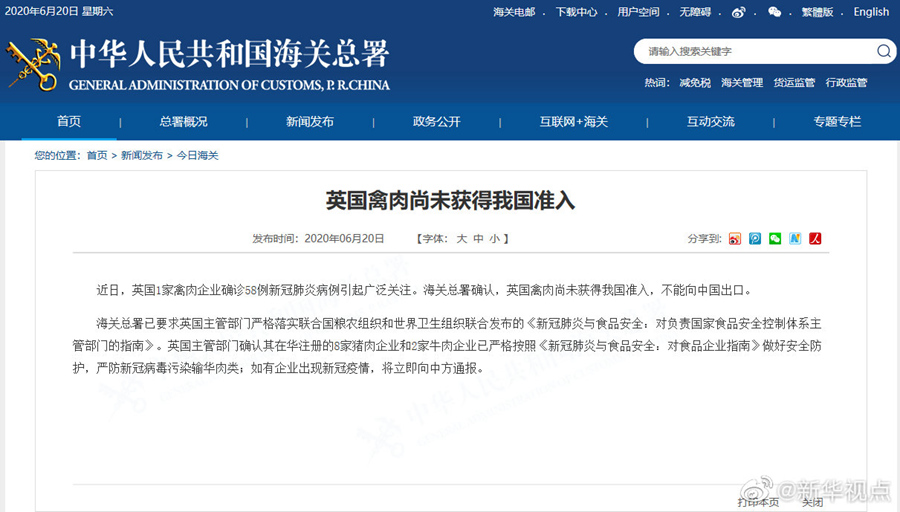
Task: Click the search magnifier icon
Action: 884,51
